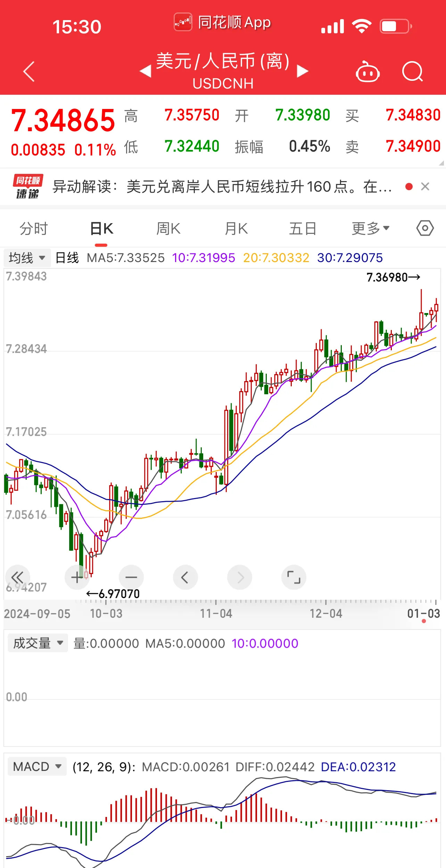Tap the back arrow in header
The height and width of the screenshot is (868, 446).
pyautogui.click(x=29, y=71)
